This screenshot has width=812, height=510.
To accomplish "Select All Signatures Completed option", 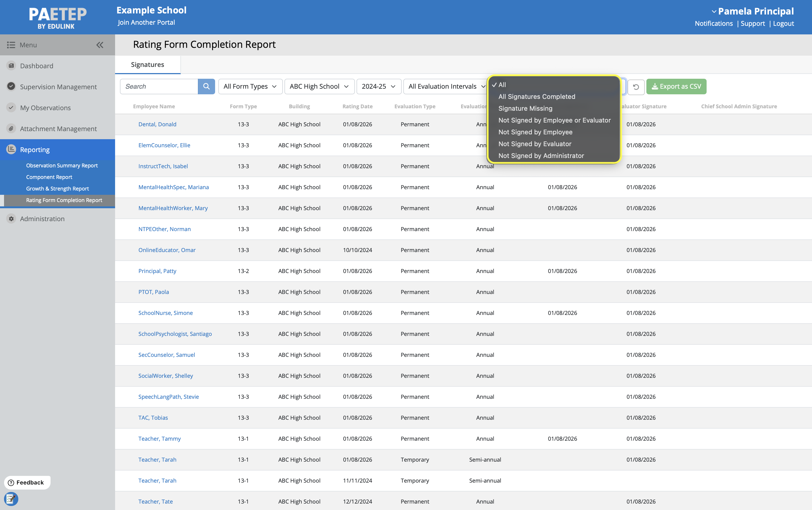I will [536, 96].
